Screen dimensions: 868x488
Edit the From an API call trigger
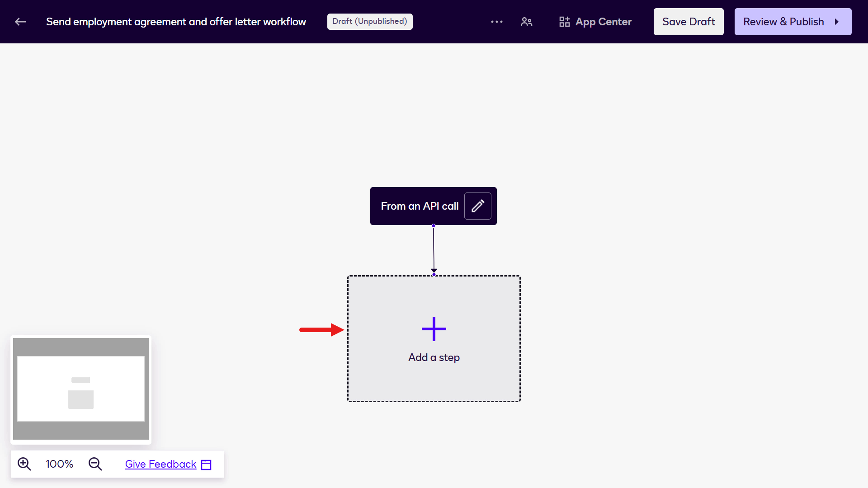(x=478, y=206)
